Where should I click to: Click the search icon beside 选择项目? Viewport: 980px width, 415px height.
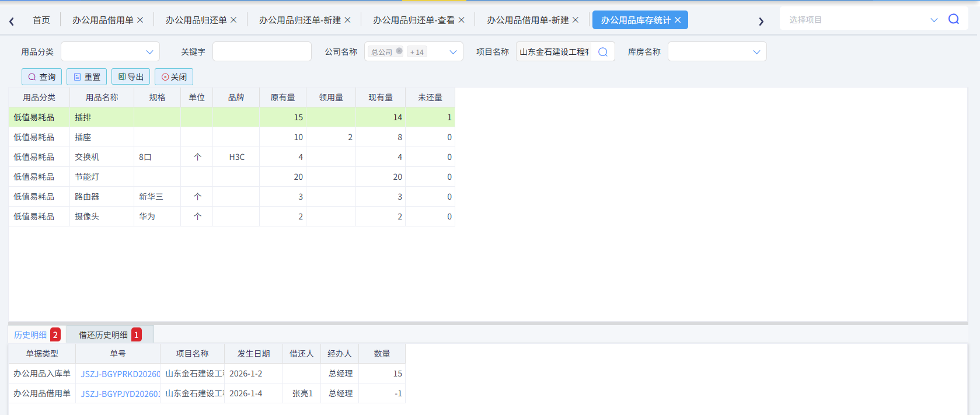pos(953,19)
